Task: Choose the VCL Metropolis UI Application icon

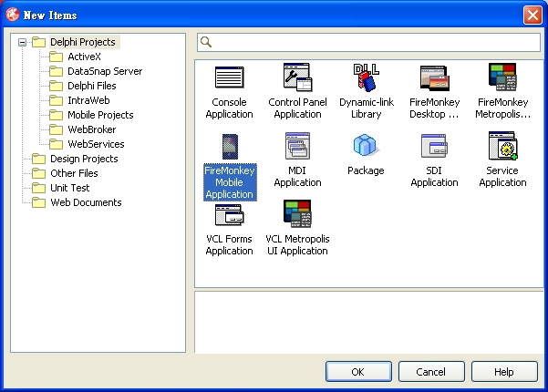Action: (x=297, y=216)
